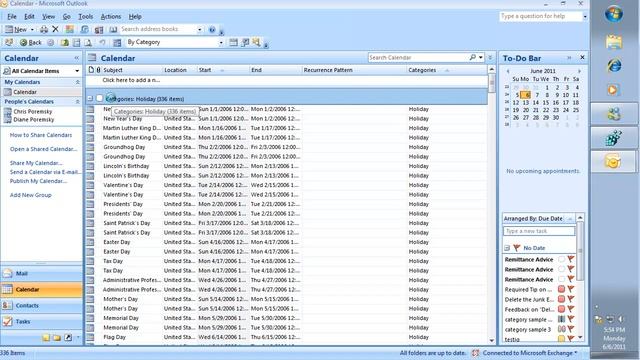This screenshot has height=360, width=640.
Task: Click the search magnifier in Search Calendar
Action: coord(472,58)
